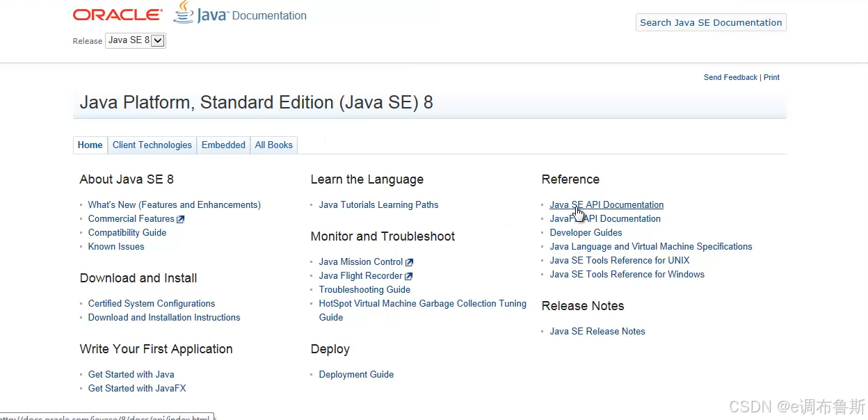868x420 pixels.
Task: Open Java SE API Documentation
Action: (606, 204)
